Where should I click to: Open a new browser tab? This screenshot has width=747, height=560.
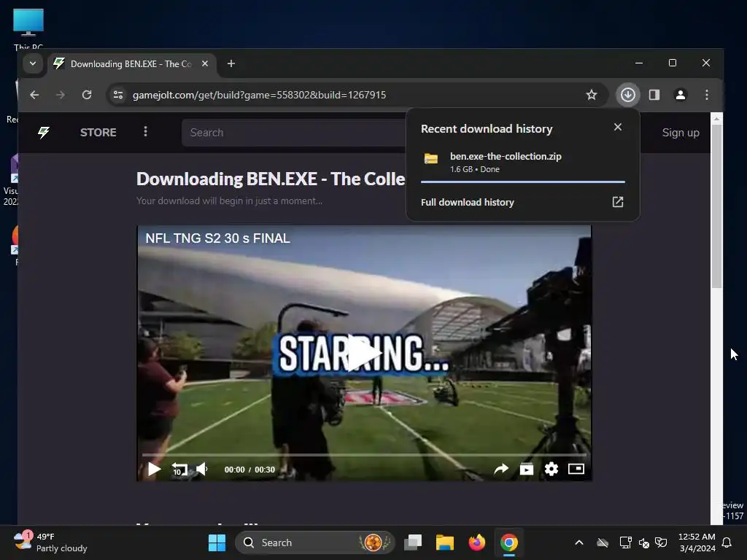pyautogui.click(x=231, y=63)
